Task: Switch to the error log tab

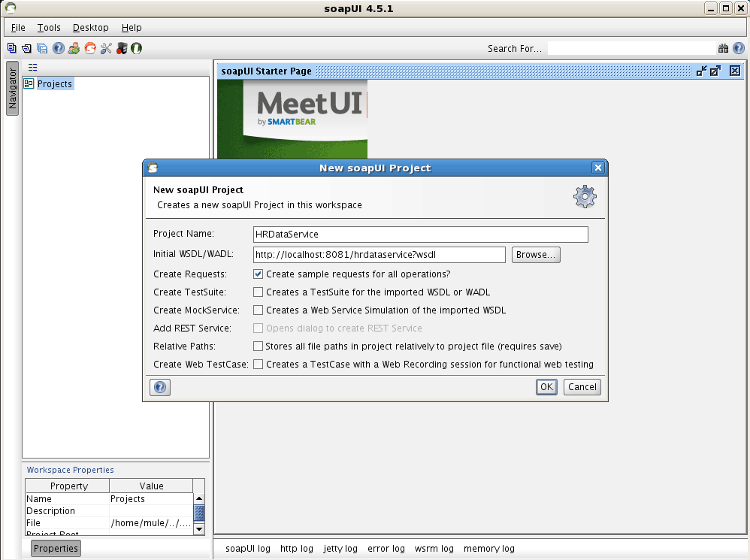Action: click(386, 549)
